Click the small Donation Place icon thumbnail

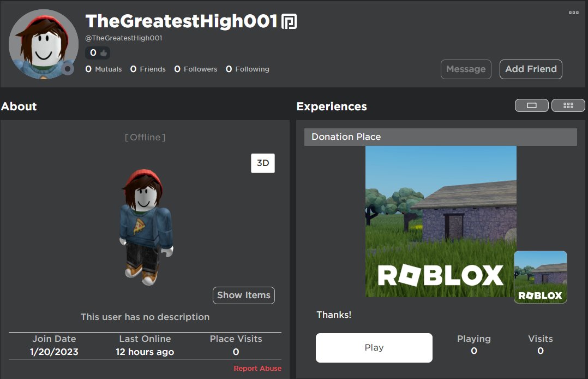(541, 277)
